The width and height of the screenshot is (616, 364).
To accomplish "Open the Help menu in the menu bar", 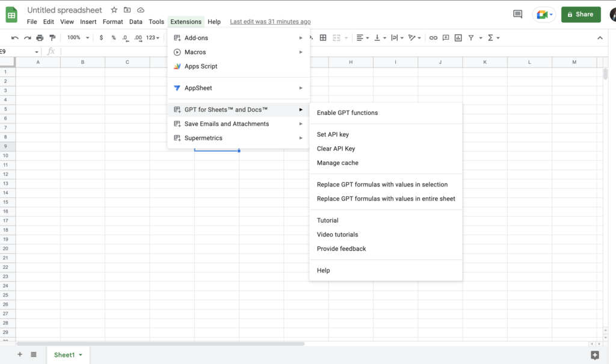I will 214,22.
